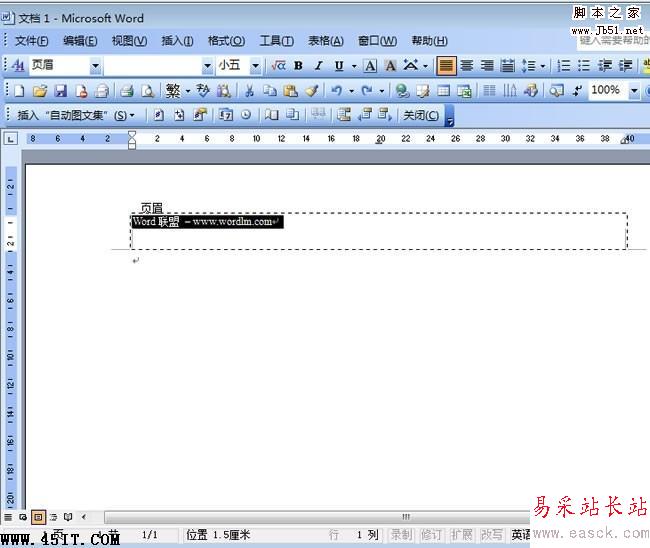Open the Styles and Formatting pane icon
650x548 pixels.
click(x=18, y=65)
